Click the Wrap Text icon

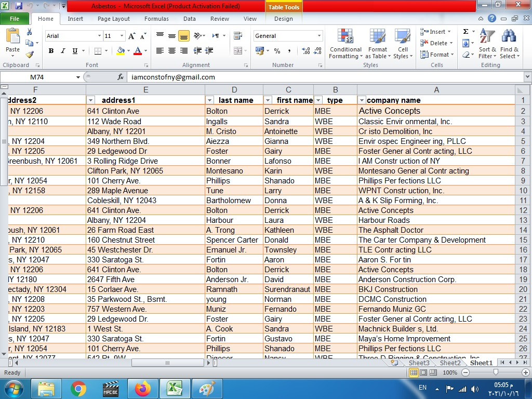point(238,36)
